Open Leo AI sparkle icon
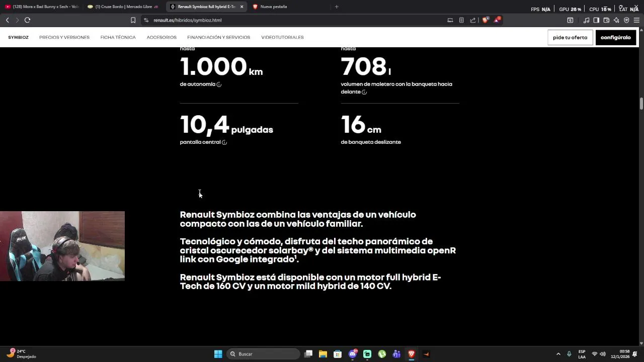 point(616,20)
